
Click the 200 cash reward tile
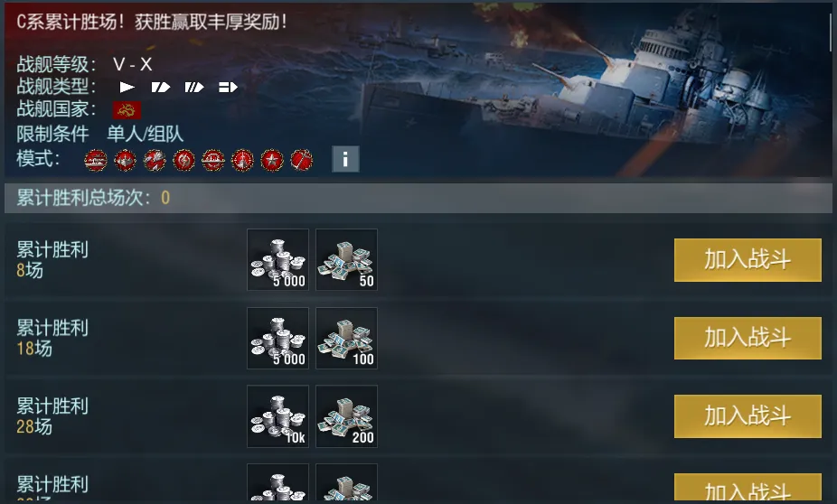[346, 416]
